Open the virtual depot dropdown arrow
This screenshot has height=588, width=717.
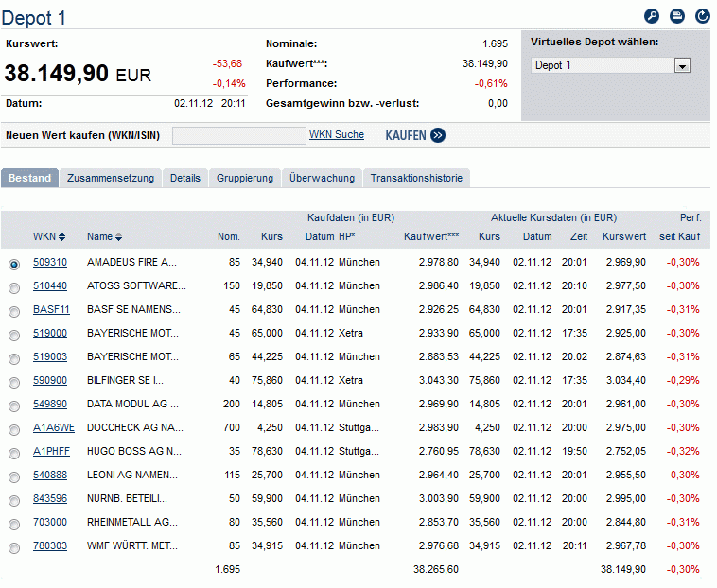click(x=682, y=65)
